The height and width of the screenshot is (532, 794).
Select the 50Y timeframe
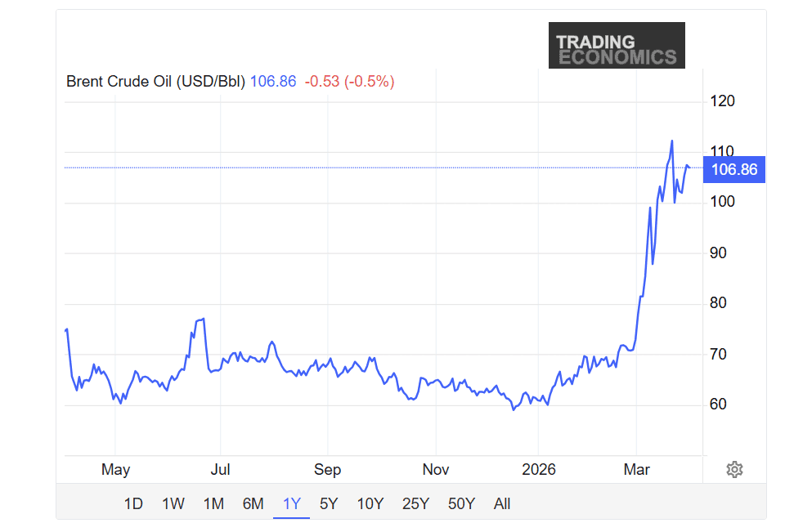pyautogui.click(x=460, y=504)
